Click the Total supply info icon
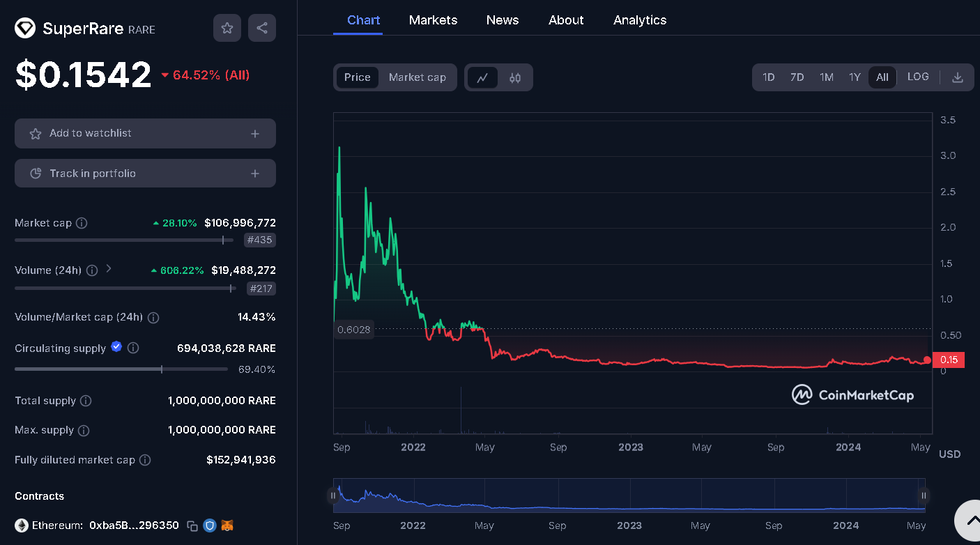 point(86,401)
